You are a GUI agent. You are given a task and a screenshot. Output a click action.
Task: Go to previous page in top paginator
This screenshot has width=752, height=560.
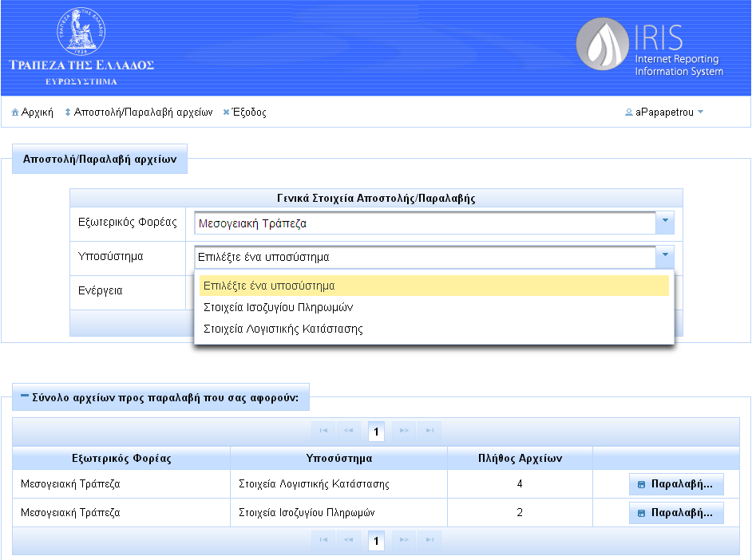[348, 431]
